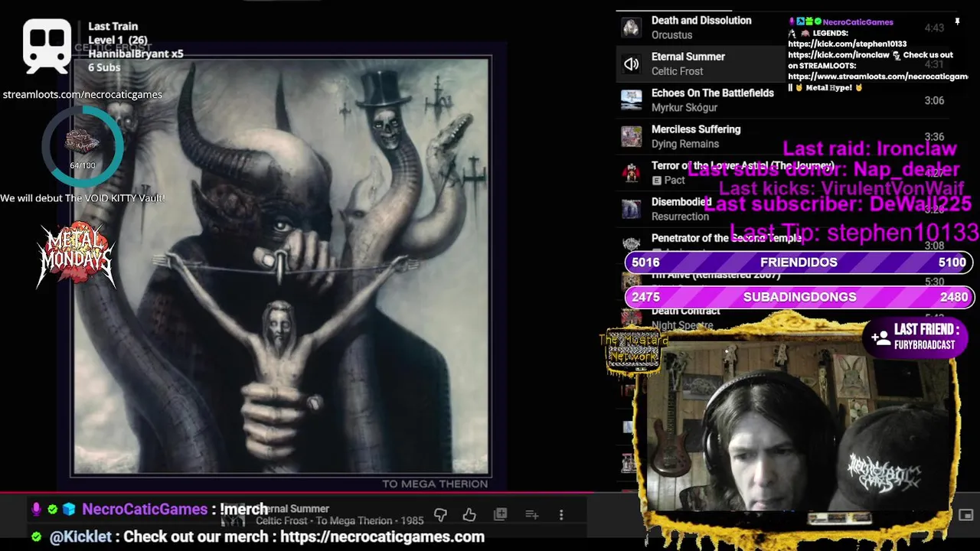Click the 3:06 duration of Echoes track
The image size is (980, 551).
point(934,100)
